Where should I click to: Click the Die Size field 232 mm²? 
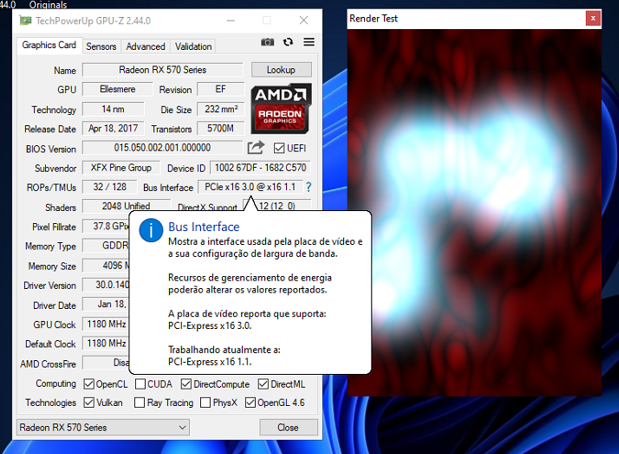point(221,109)
